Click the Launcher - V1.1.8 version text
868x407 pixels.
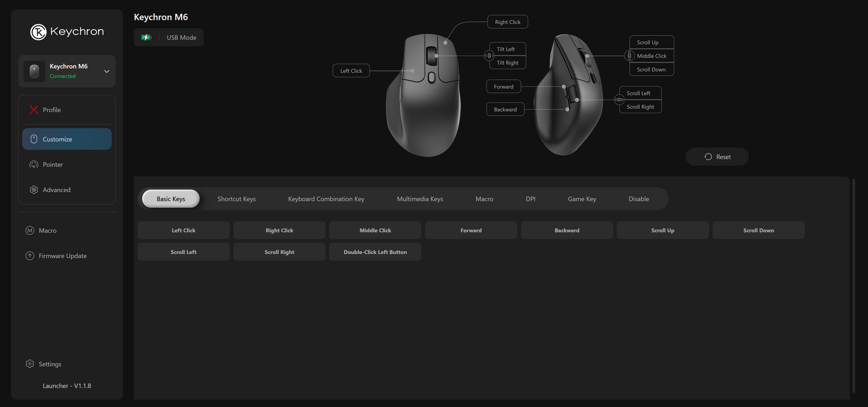point(67,386)
